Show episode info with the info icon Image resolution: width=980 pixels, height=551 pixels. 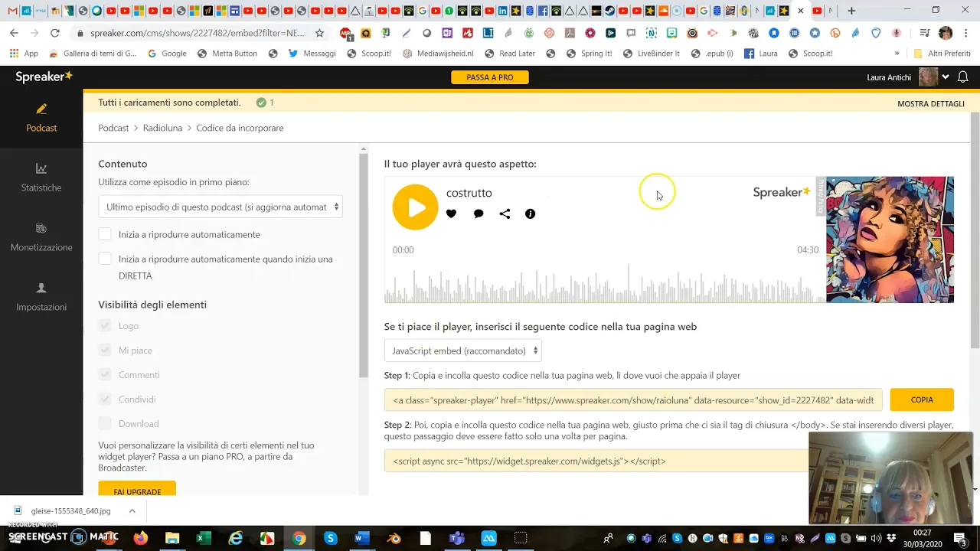tap(530, 214)
